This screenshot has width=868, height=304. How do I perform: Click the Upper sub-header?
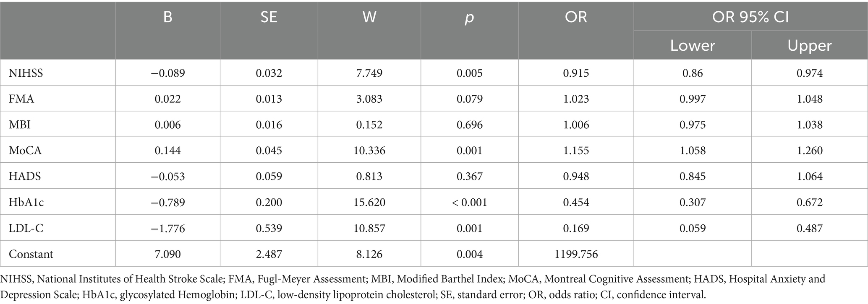(810, 45)
